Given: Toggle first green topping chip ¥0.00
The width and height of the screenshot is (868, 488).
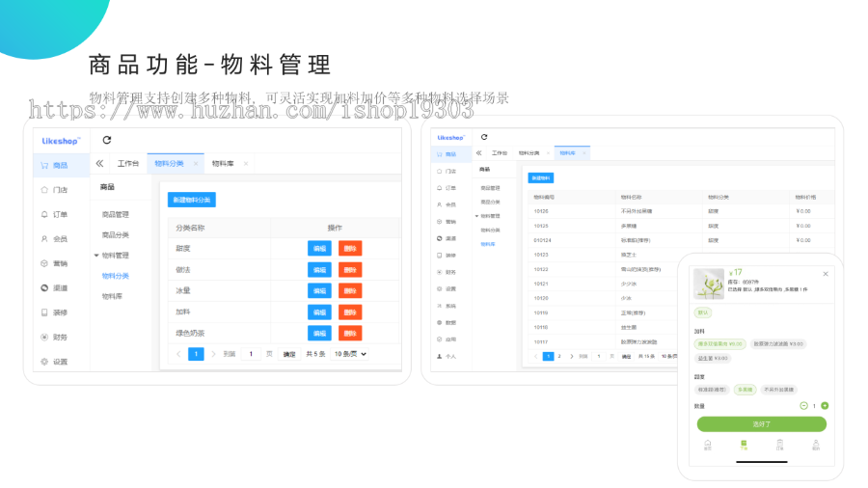Looking at the screenshot, I should (720, 343).
